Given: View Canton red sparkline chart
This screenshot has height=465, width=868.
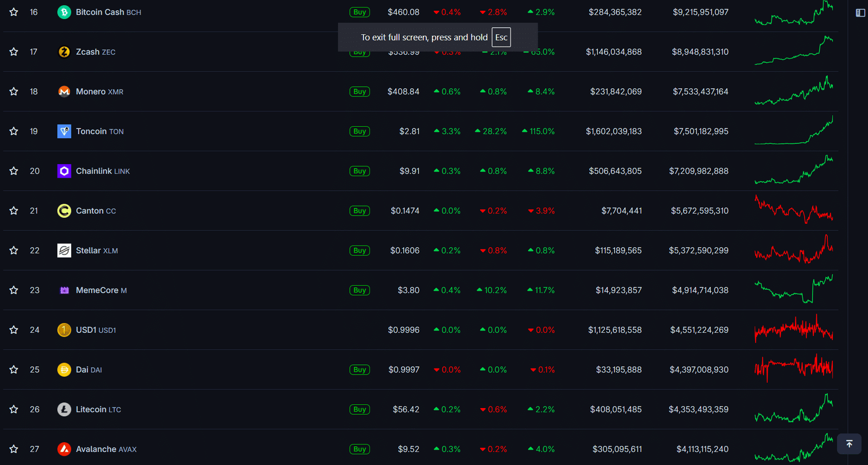Looking at the screenshot, I should pos(794,210).
